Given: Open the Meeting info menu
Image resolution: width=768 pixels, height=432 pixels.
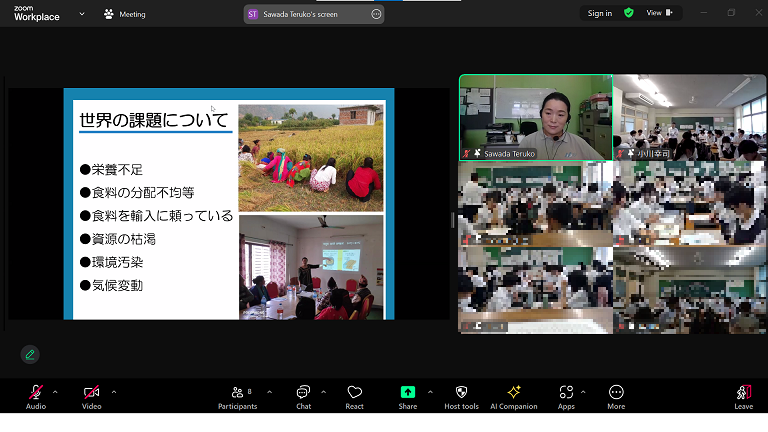Looking at the screenshot, I should 125,14.
